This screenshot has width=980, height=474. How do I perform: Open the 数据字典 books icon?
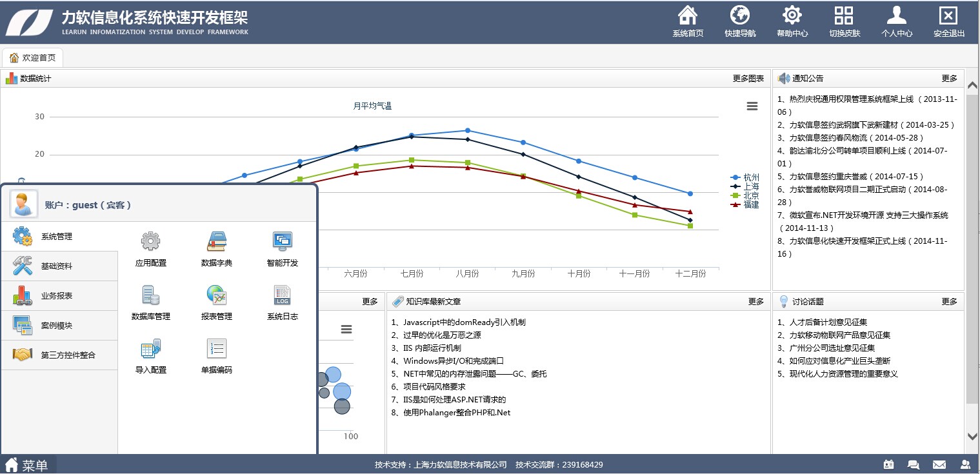pyautogui.click(x=217, y=241)
